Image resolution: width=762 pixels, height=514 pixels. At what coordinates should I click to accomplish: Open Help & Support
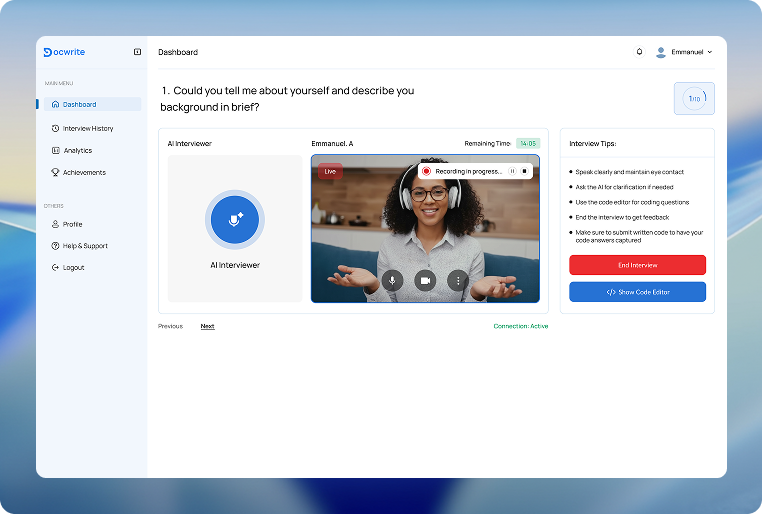(x=80, y=246)
